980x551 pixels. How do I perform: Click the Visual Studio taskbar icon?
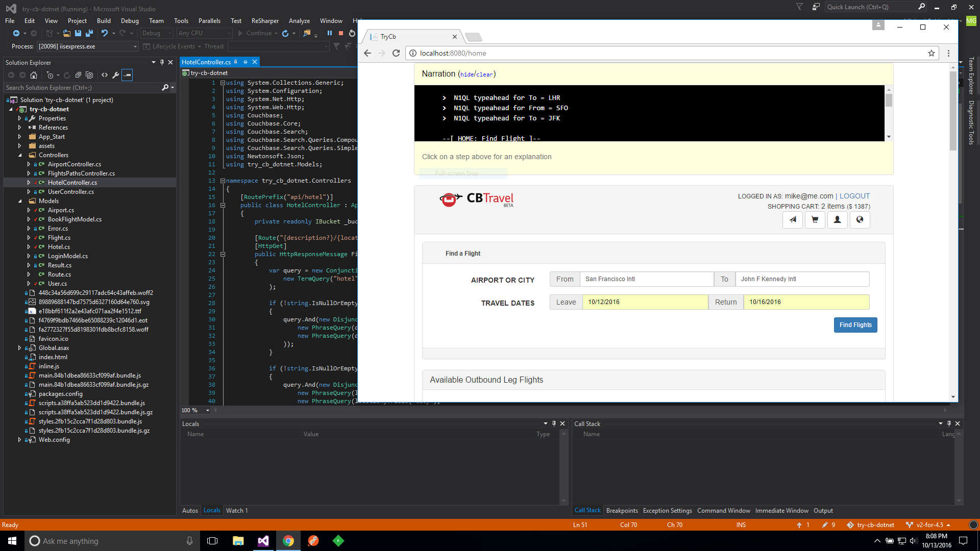pos(263,541)
